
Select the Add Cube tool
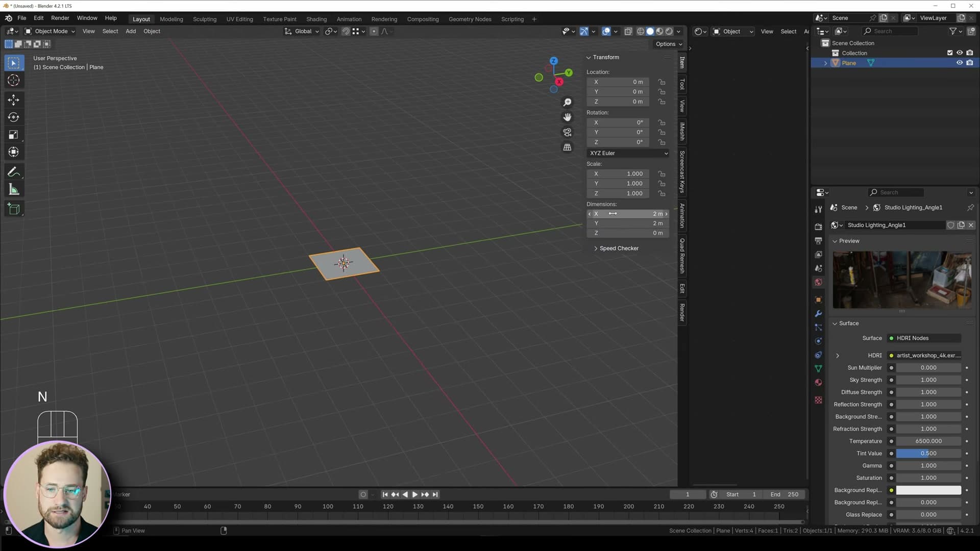point(14,209)
